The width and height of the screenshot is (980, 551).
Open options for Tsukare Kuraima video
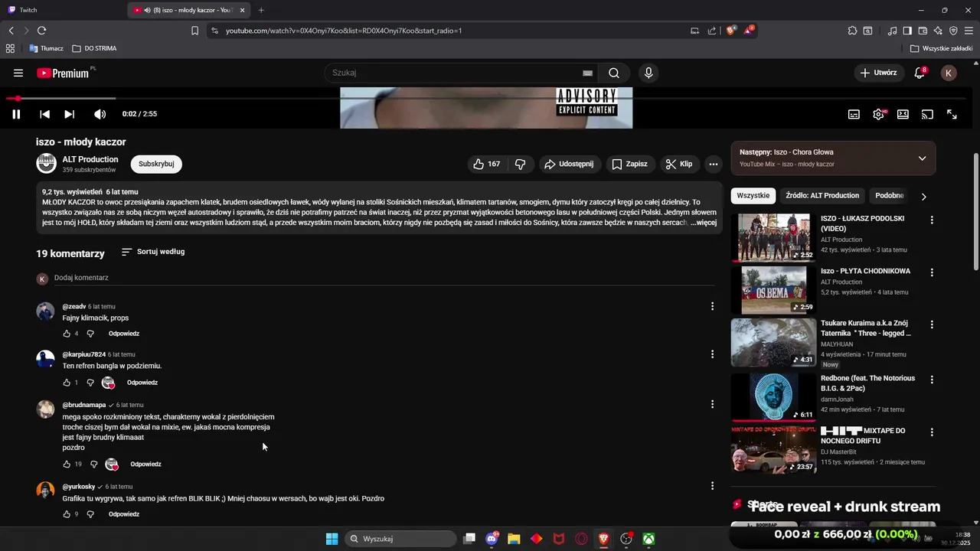932,324
